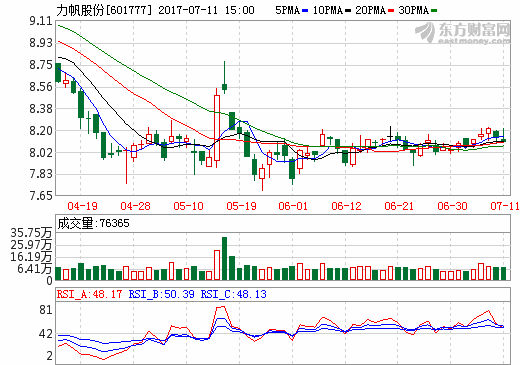520x365 pixels.
Task: Click the 07-11 date label
Action: (x=505, y=206)
